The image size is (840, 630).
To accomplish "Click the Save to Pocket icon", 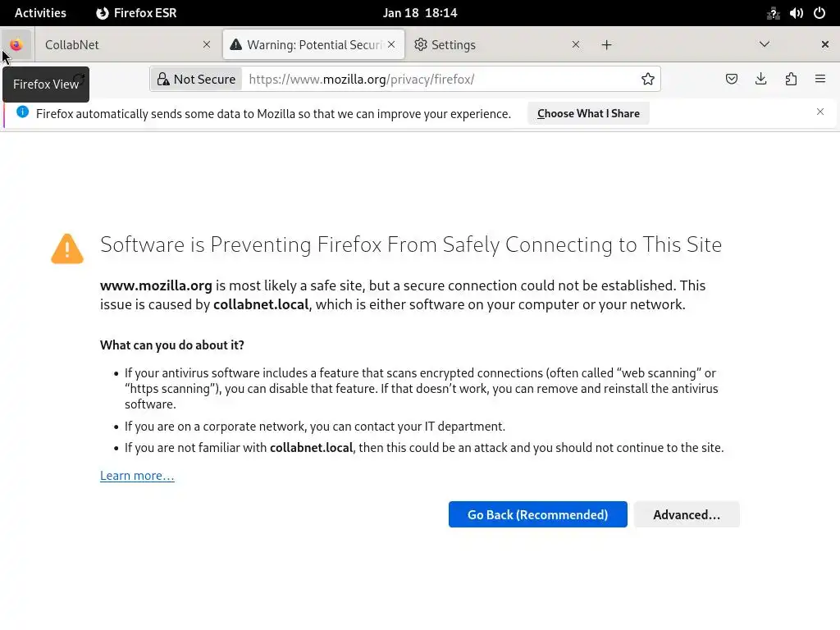I will pos(732,79).
